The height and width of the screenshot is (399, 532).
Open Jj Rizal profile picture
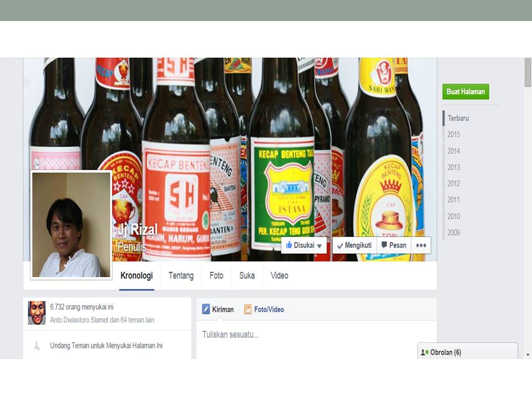(71, 224)
